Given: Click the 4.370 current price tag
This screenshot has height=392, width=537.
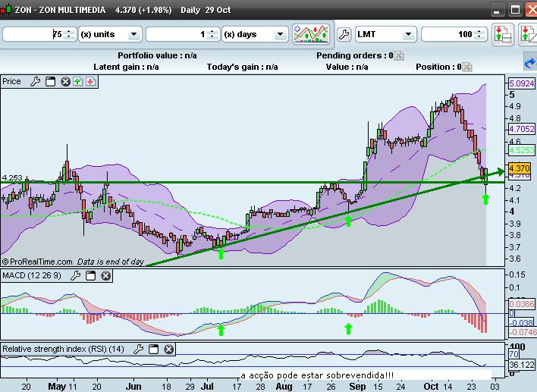Looking at the screenshot, I should pos(520,168).
